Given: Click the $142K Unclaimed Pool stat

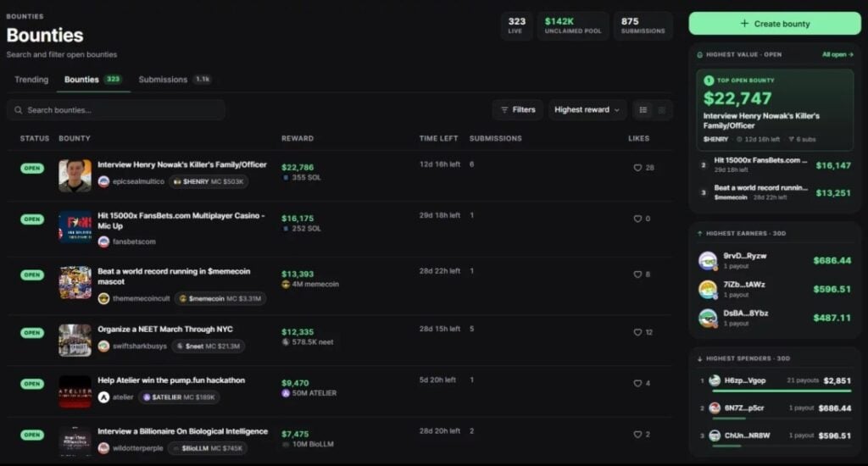Looking at the screenshot, I should click(573, 25).
